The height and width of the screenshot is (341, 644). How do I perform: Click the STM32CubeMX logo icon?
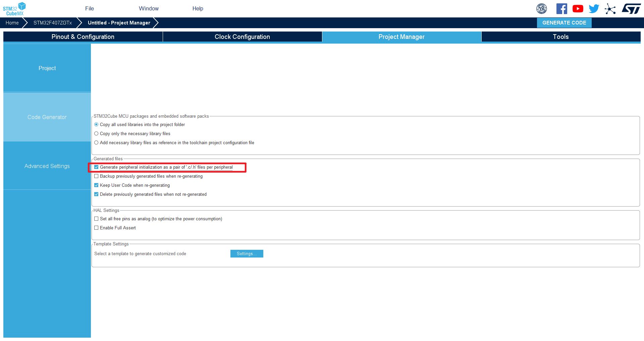point(14,9)
